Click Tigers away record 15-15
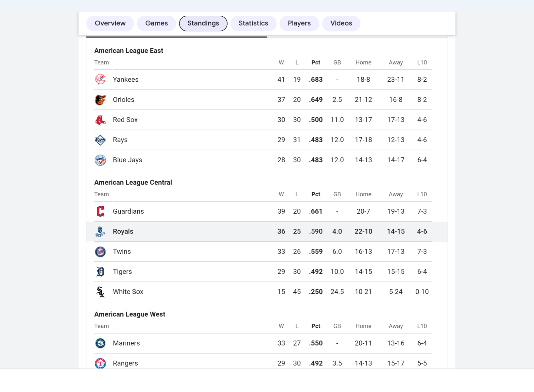 [x=396, y=272]
